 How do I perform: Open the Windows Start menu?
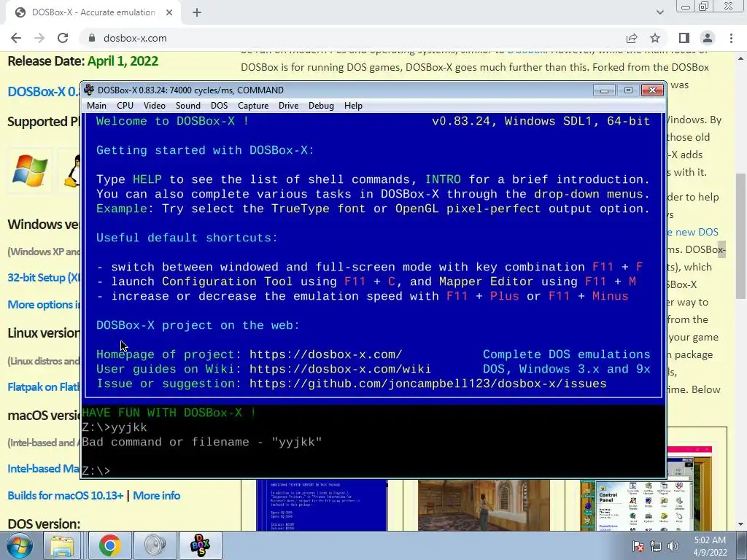coord(18,545)
